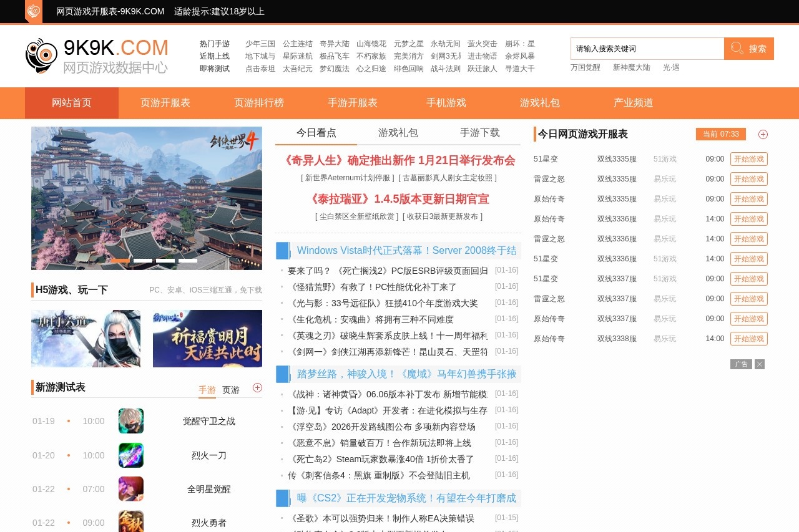Screen dimensions: 799x532
Task: Switch to 游戏礼包 tab above the headlines
Action: 398,133
